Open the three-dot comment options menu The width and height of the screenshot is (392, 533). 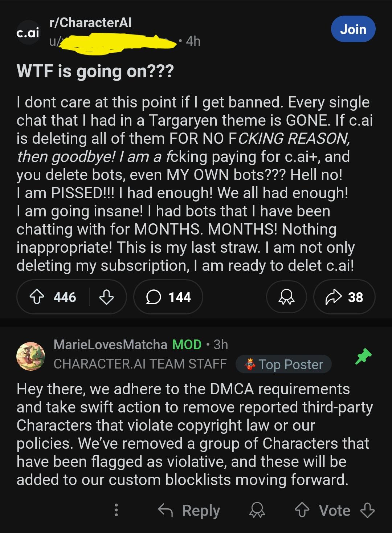click(x=116, y=510)
